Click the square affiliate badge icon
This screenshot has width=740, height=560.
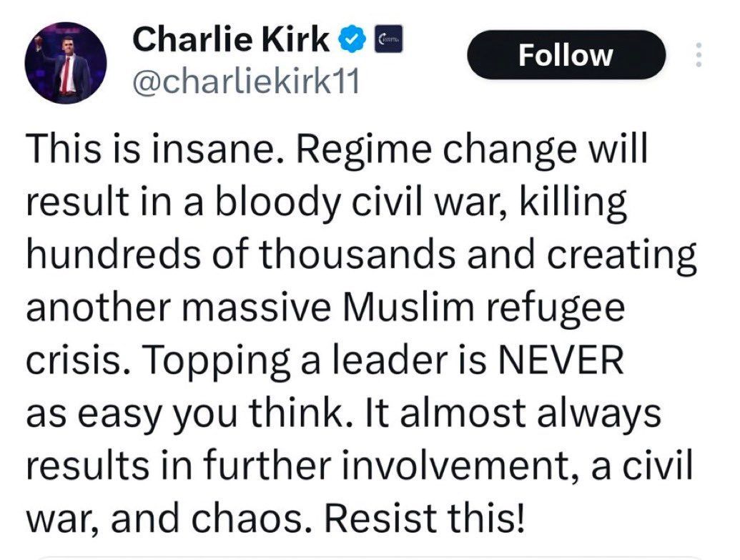pyautogui.click(x=388, y=39)
